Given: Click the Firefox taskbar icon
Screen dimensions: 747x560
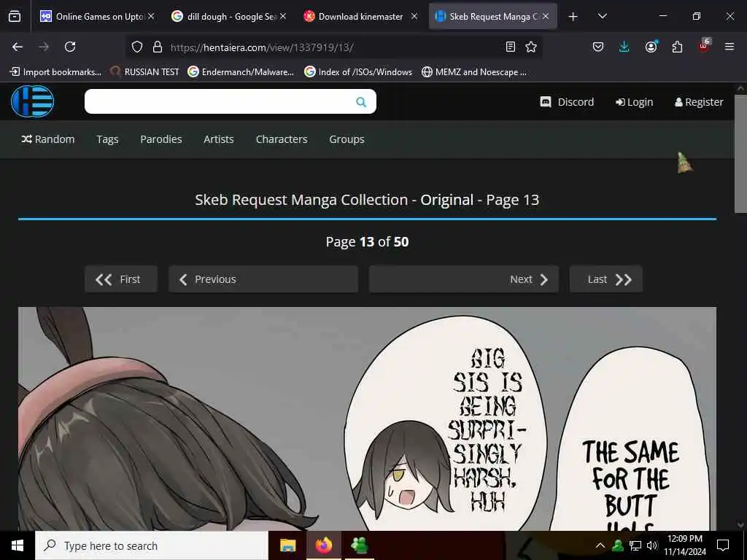Looking at the screenshot, I should click(323, 545).
